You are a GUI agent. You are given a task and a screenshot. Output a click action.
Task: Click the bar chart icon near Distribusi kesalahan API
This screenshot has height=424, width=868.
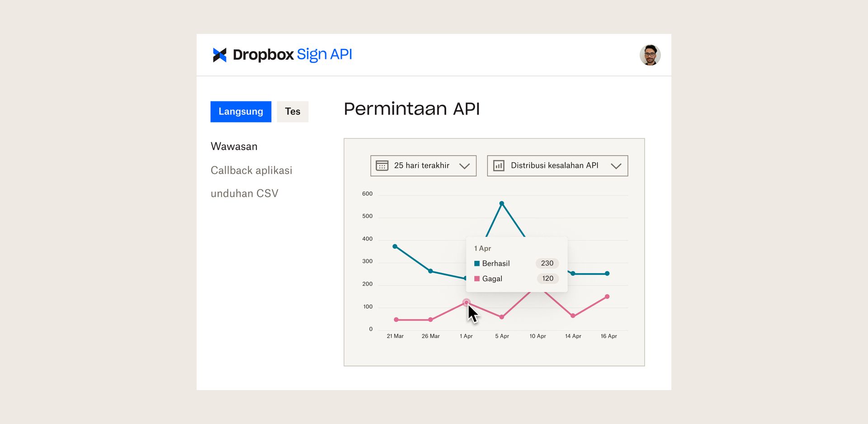coord(499,166)
